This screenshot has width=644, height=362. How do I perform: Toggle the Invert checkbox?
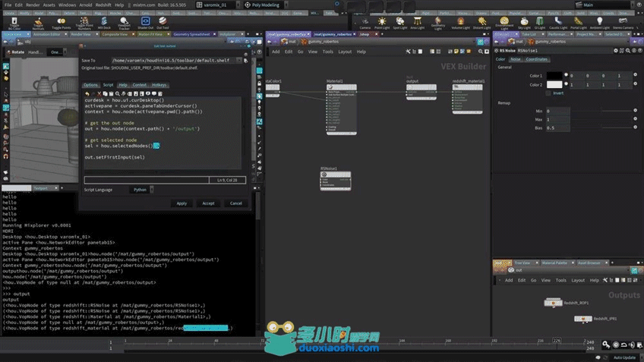[x=548, y=93]
